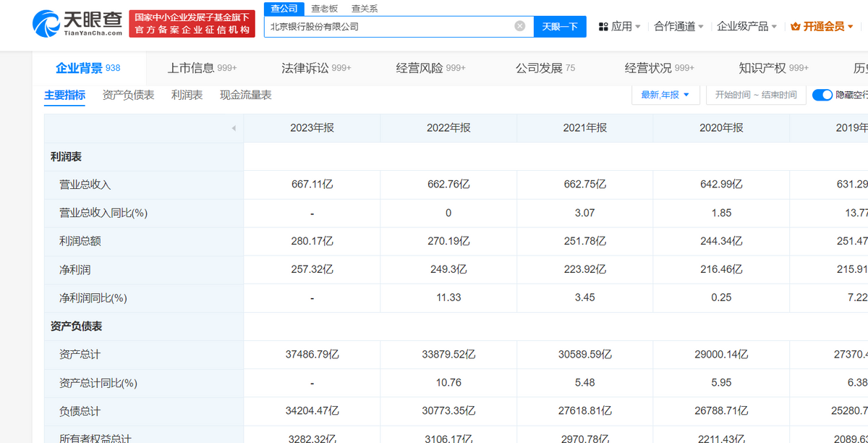Switch to the 查关系 tab
Screen dimensions: 868x443
[365, 9]
